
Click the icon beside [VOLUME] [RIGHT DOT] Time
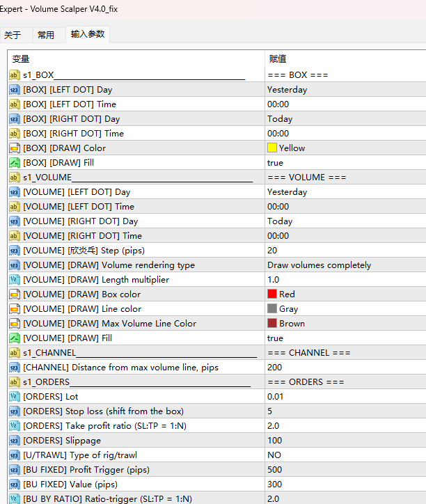tap(15, 236)
